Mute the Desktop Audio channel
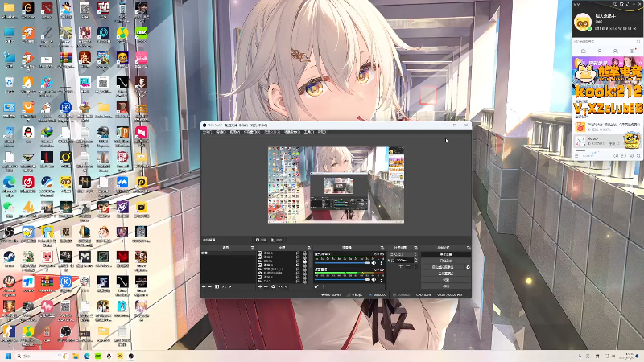The height and width of the screenshot is (362, 644). [x=374, y=279]
